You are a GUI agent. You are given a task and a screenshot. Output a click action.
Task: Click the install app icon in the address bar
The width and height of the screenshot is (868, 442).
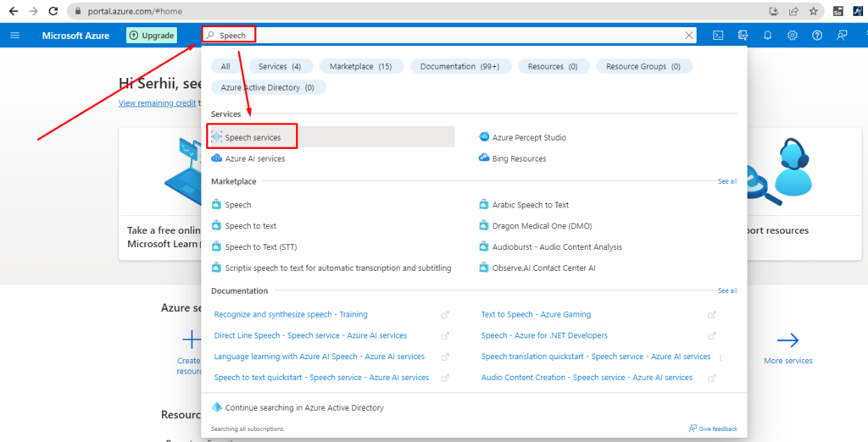point(775,11)
